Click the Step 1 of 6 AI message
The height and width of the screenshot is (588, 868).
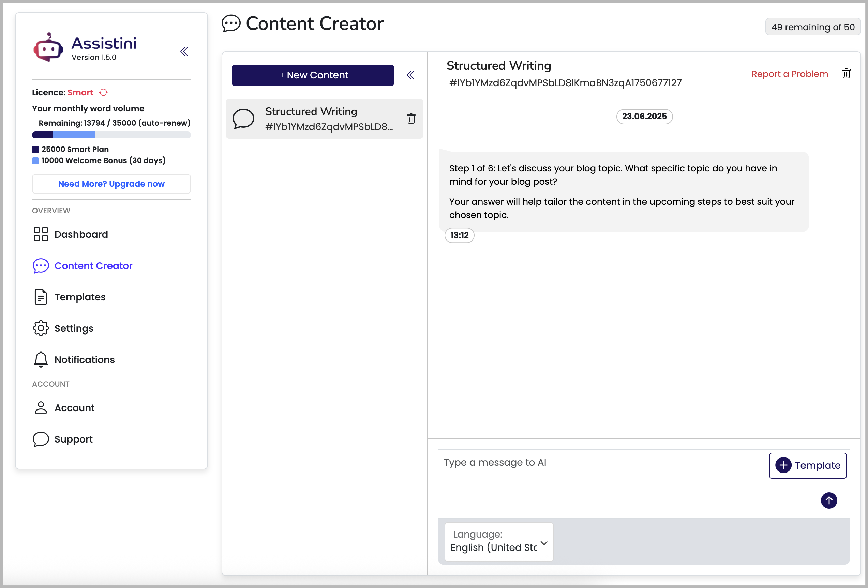pyautogui.click(x=624, y=191)
